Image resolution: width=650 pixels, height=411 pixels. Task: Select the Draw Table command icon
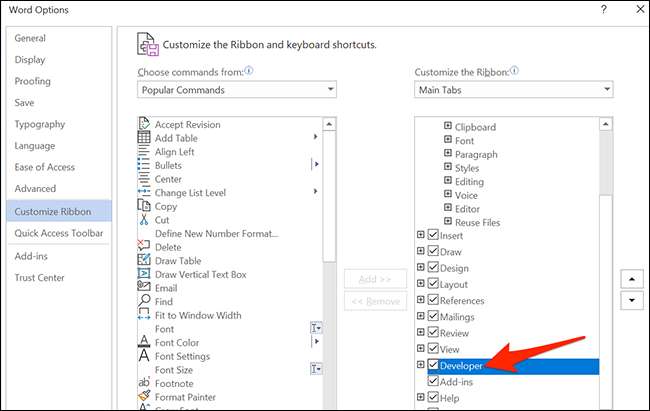click(145, 260)
